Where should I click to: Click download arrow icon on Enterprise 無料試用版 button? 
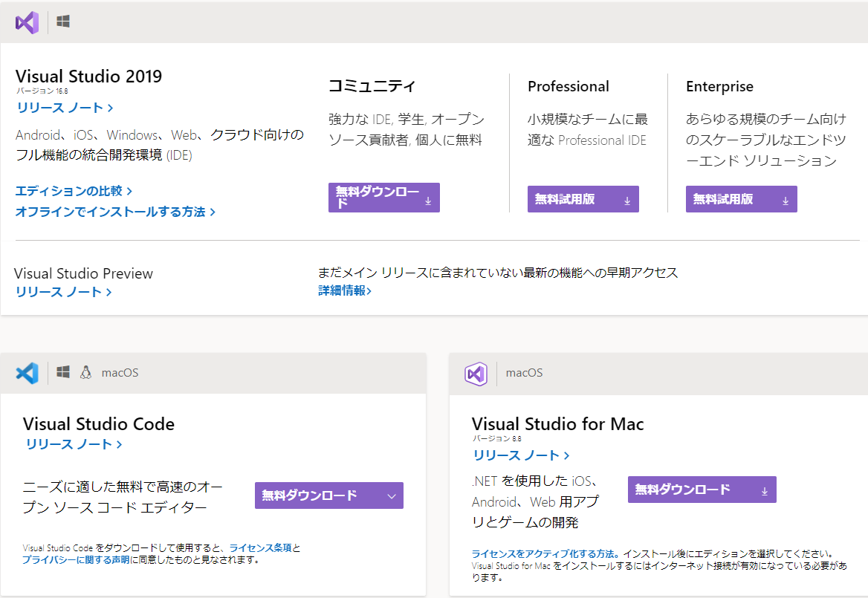tap(786, 201)
